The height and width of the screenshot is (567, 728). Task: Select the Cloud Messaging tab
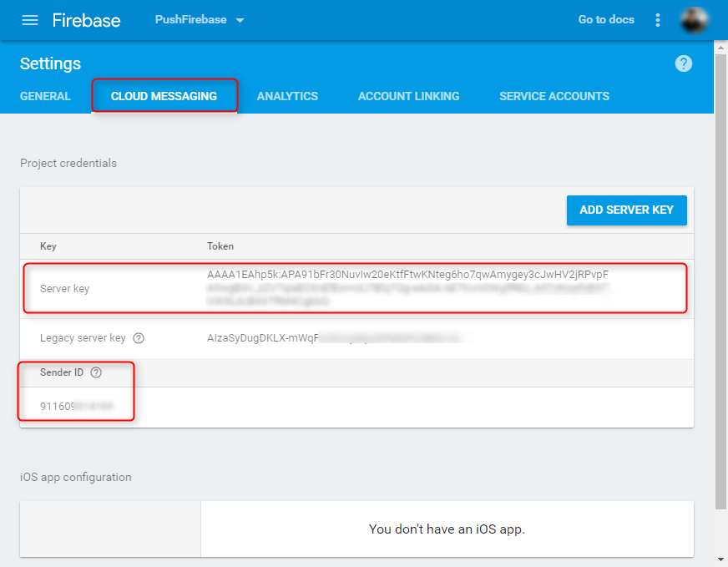point(164,96)
